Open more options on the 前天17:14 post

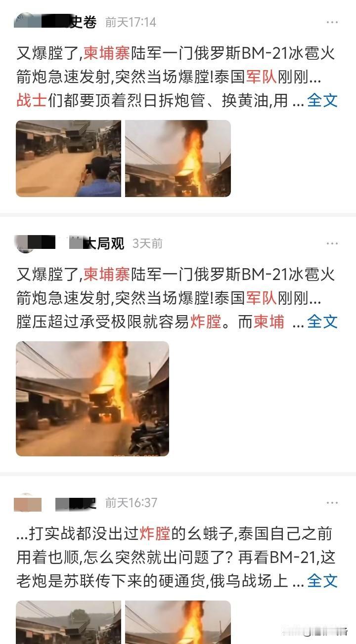(x=332, y=22)
